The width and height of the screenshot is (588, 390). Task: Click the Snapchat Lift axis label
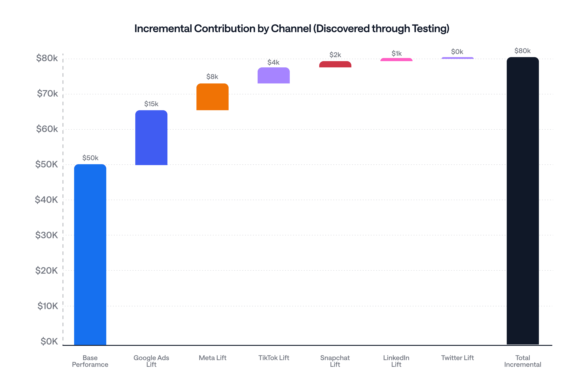335,361
